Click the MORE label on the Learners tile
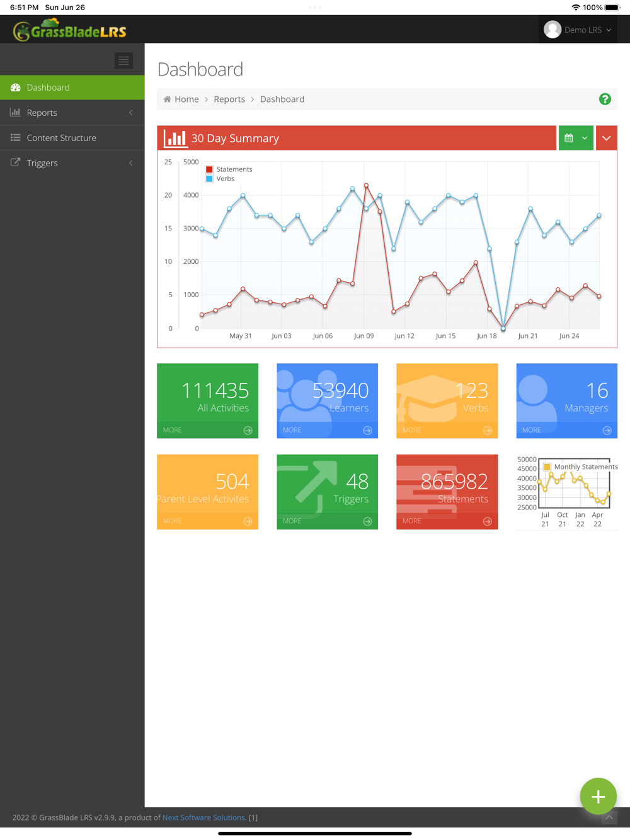Screen dimensions: 630x840 (x=292, y=430)
